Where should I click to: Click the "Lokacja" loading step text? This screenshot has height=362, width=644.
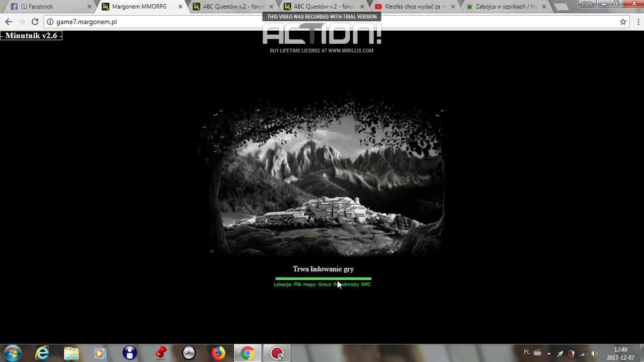point(282,285)
